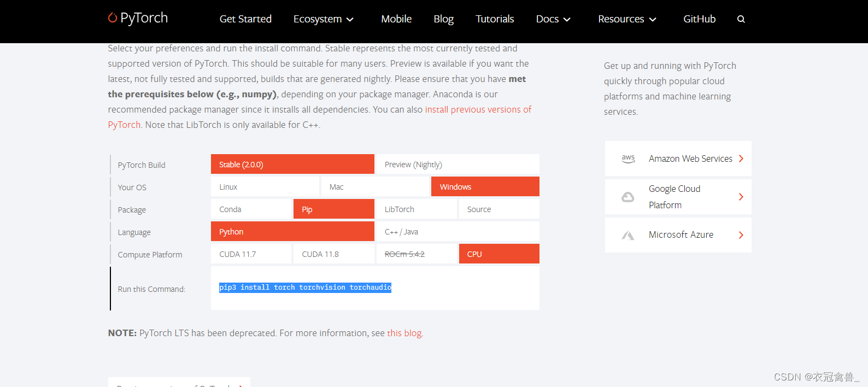This screenshot has width=868, height=387.
Task: Click the 'PyTorch Build' row label
Action: pyautogui.click(x=142, y=165)
